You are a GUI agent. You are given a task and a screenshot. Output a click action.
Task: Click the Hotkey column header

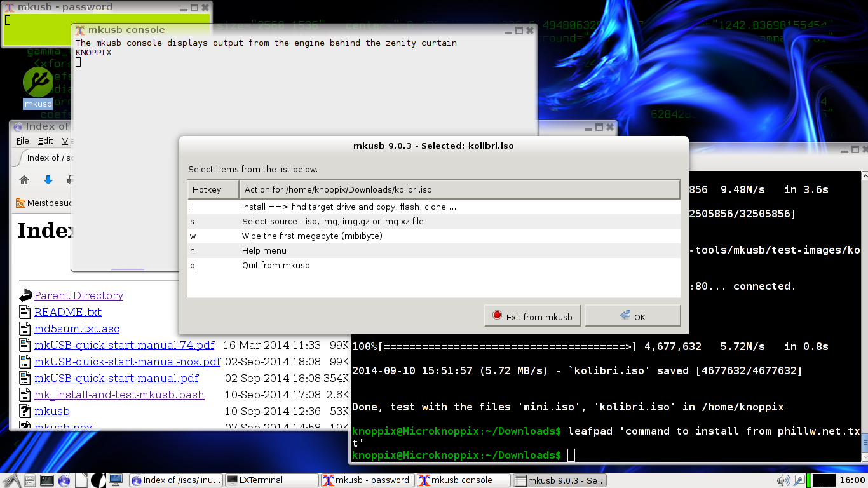tap(213, 189)
